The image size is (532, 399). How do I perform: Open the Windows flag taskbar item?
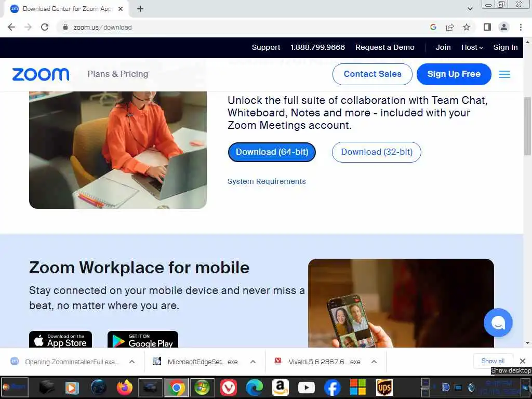tap(202, 388)
